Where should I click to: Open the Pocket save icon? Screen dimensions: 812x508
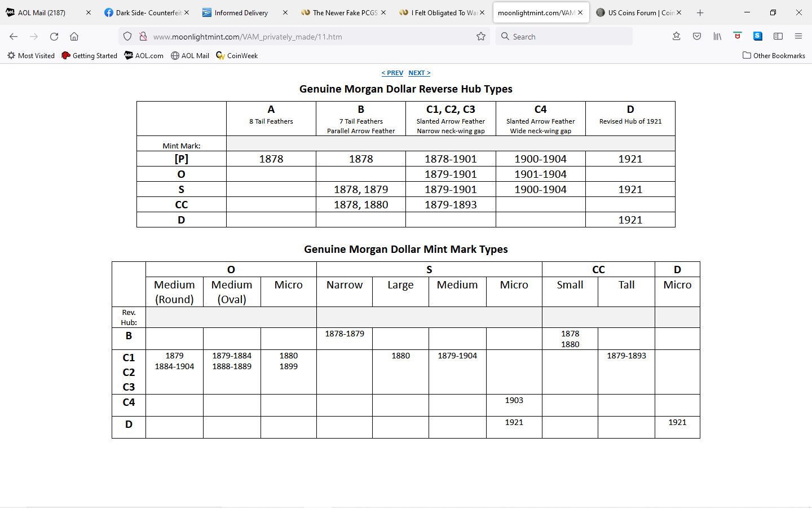[x=697, y=36]
